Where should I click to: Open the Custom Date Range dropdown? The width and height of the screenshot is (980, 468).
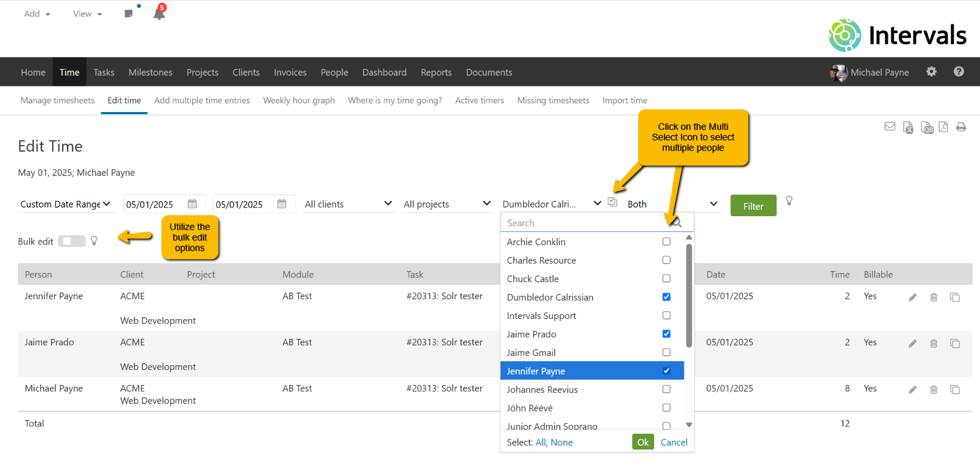[x=65, y=204]
